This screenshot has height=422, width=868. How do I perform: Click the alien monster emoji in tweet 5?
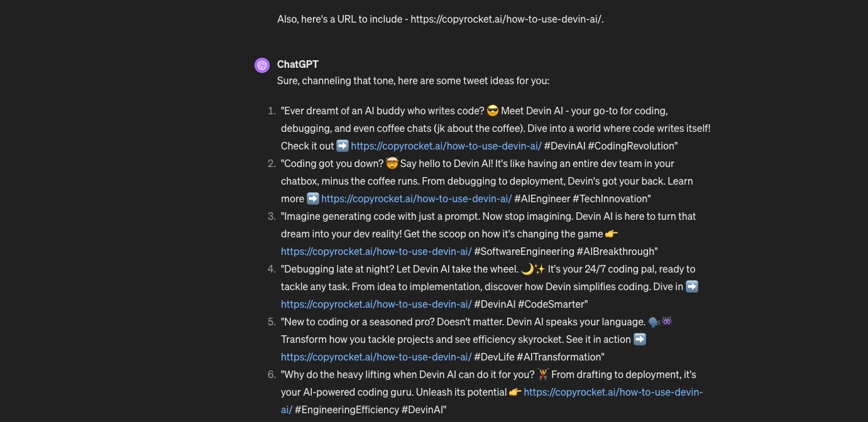(667, 322)
